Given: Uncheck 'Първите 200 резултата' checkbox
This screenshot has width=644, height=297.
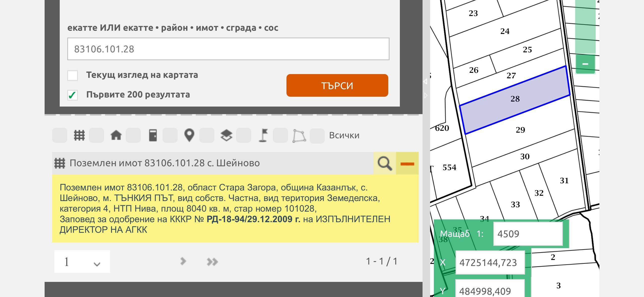Looking at the screenshot, I should coord(73,95).
